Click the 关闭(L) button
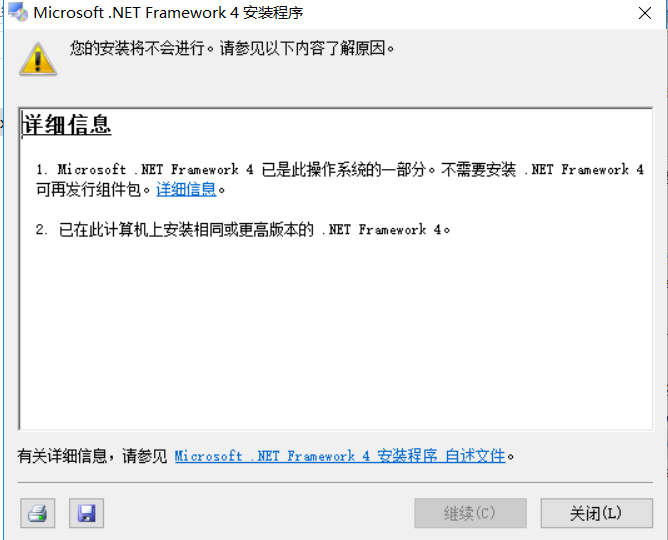Screen dimensions: 668x540 596,513
